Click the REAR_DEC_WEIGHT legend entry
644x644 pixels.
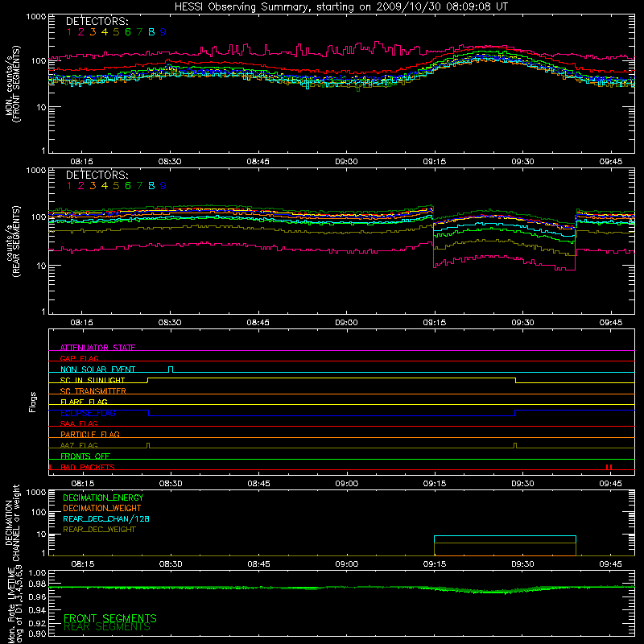[99, 530]
